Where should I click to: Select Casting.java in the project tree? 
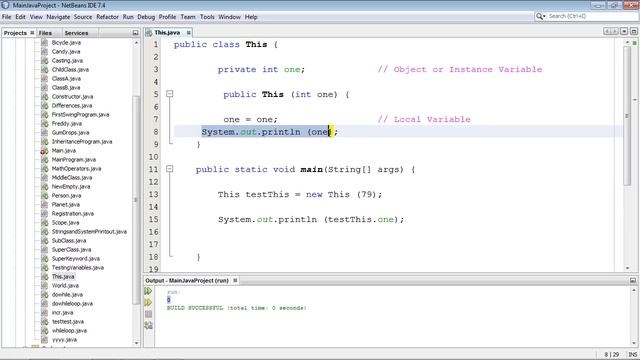point(67,60)
